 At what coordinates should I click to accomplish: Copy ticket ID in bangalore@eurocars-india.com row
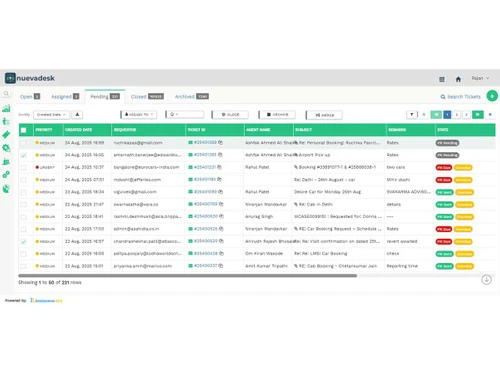click(219, 167)
